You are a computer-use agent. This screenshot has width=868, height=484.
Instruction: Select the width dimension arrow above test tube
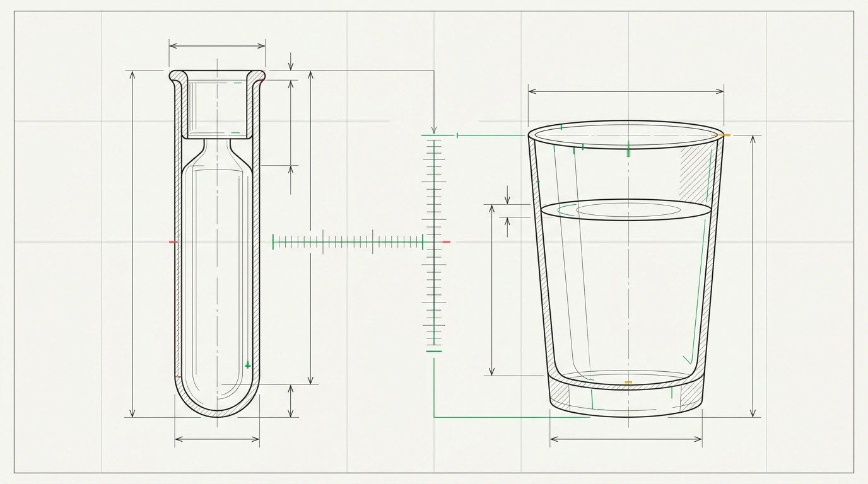click(x=217, y=45)
